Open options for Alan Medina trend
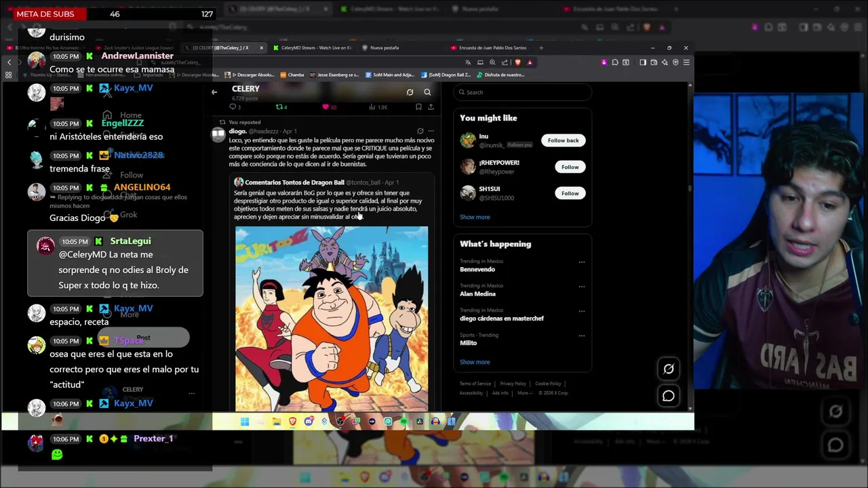Screen dimensions: 868x488 pos(582,287)
